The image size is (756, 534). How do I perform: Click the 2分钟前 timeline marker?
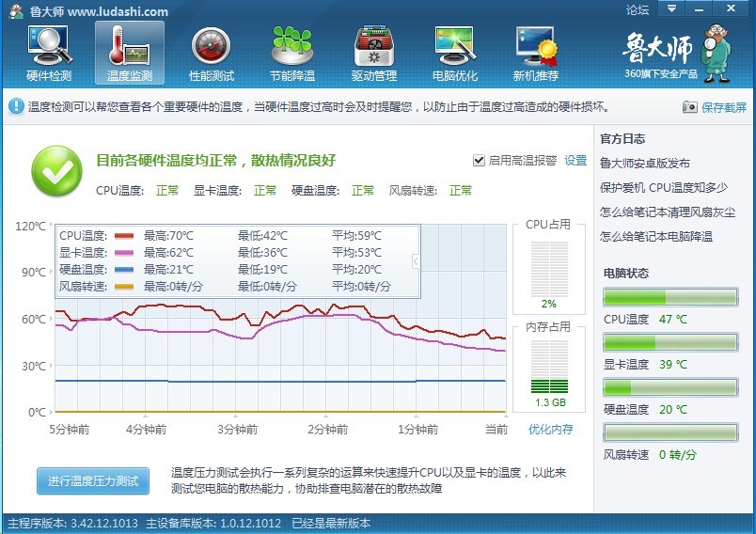(x=328, y=429)
